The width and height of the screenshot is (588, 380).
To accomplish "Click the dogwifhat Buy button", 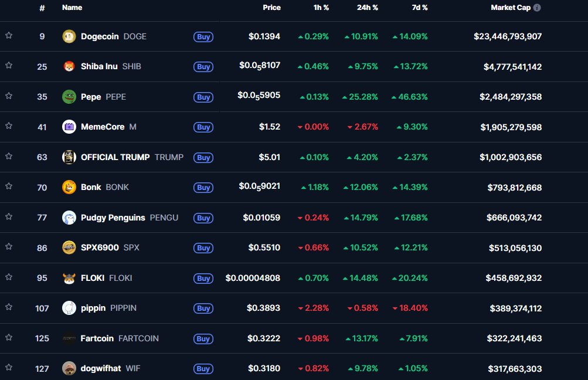I will click(203, 369).
